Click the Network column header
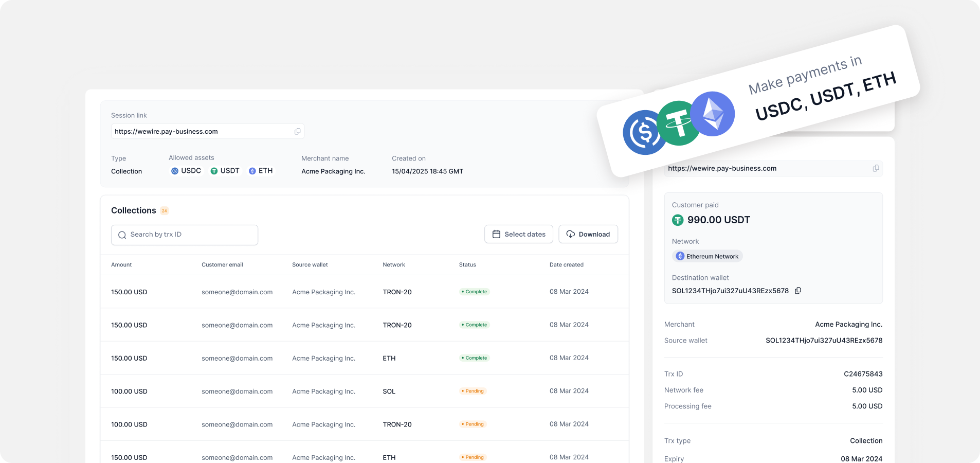 [x=394, y=265]
